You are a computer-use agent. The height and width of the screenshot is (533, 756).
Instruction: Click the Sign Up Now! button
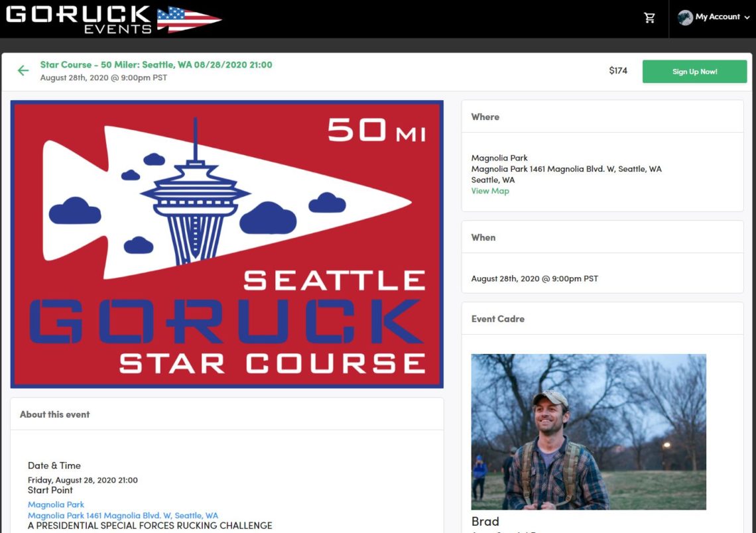(x=694, y=72)
